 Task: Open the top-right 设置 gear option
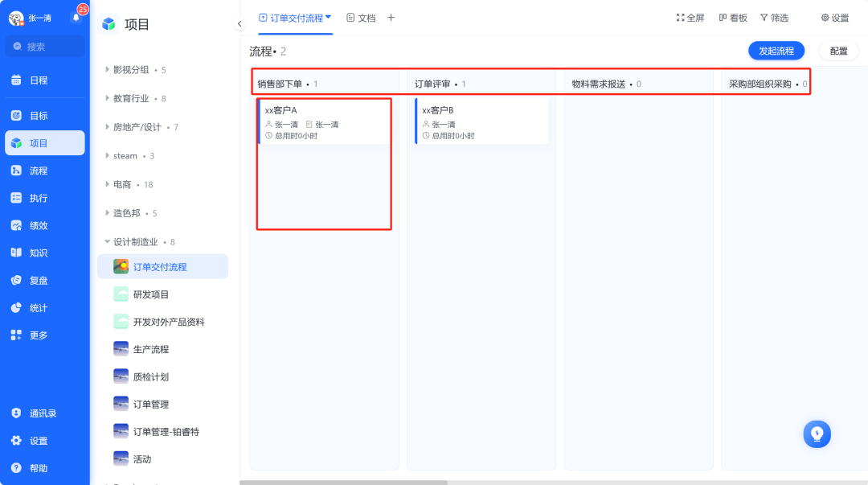(x=835, y=18)
